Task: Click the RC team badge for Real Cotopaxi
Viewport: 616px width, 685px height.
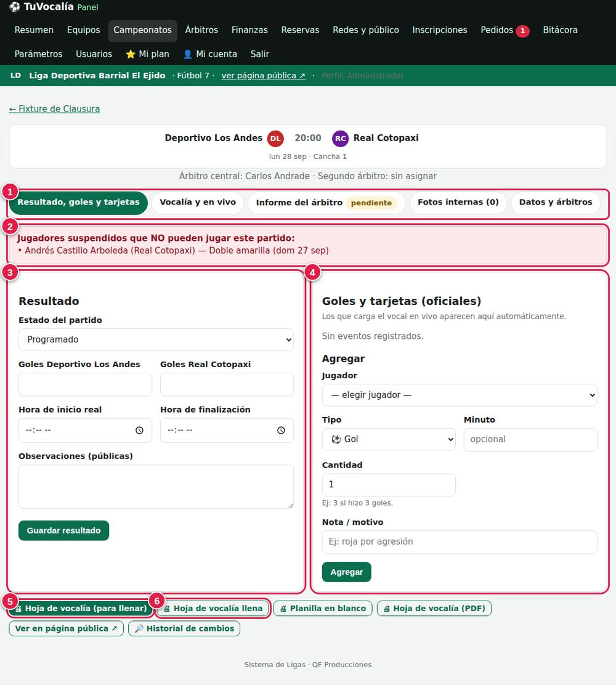Action: 340,139
